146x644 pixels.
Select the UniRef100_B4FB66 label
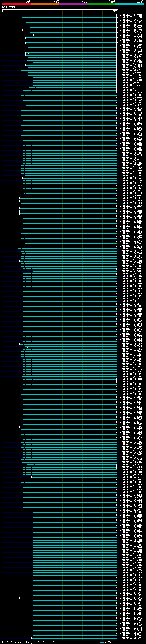click(131, 75)
